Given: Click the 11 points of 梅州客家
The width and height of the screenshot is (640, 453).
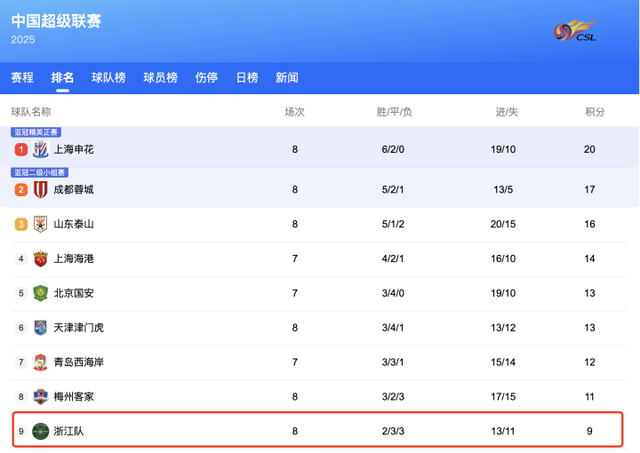Looking at the screenshot, I should 589,397.
